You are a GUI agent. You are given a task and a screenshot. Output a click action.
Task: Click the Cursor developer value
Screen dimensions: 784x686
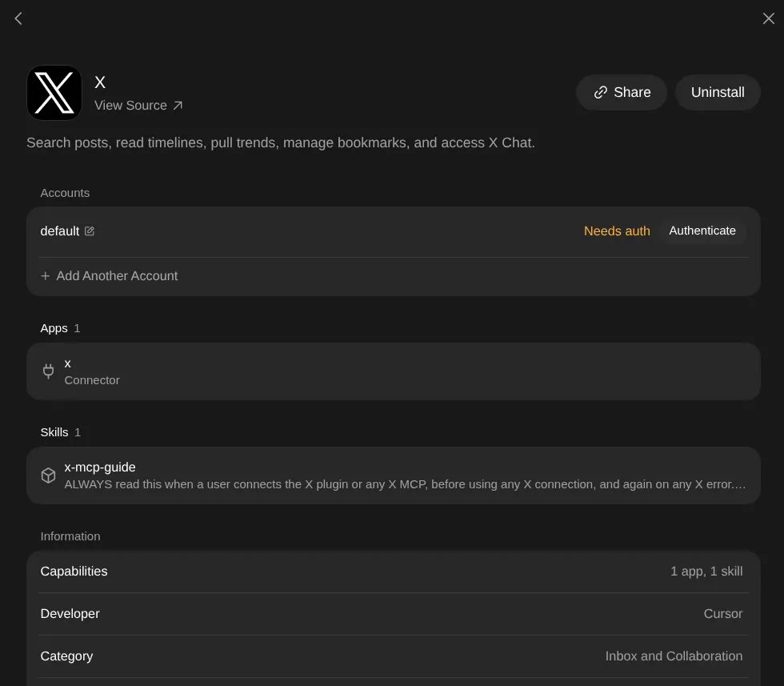[x=723, y=614]
